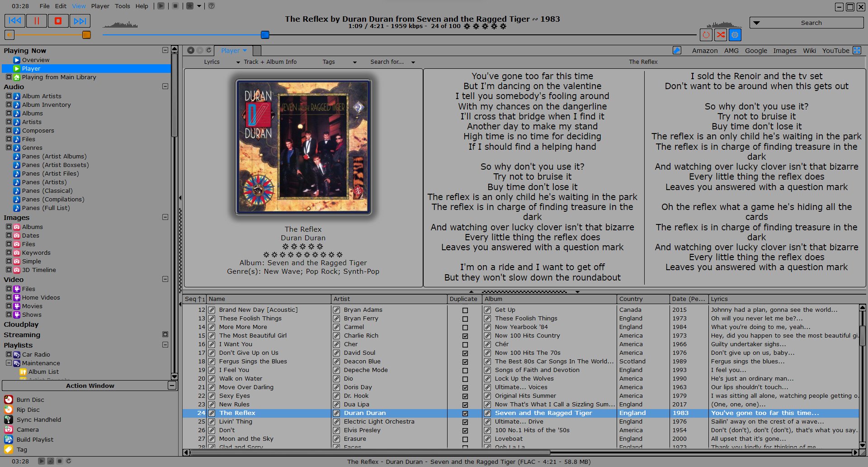The width and height of the screenshot is (868, 467).
Task: Check Duplicate box for Moon and the Sky
Action: tap(465, 439)
